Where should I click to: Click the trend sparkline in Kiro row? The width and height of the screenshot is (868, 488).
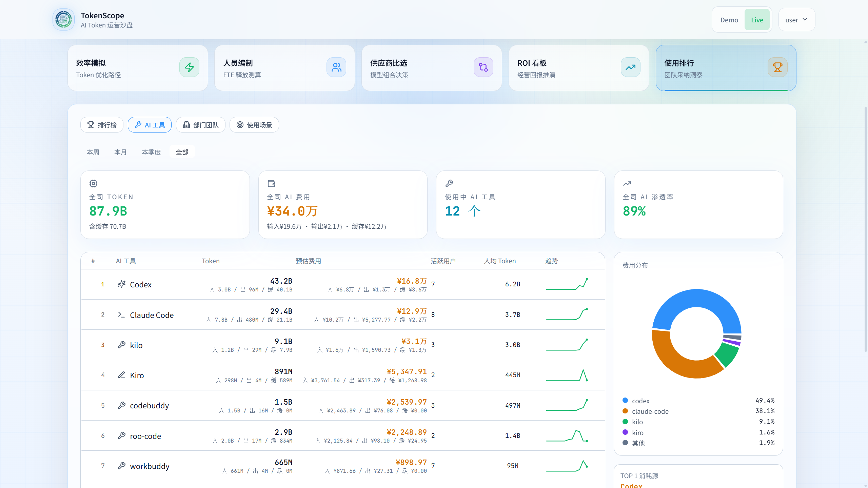tap(567, 375)
